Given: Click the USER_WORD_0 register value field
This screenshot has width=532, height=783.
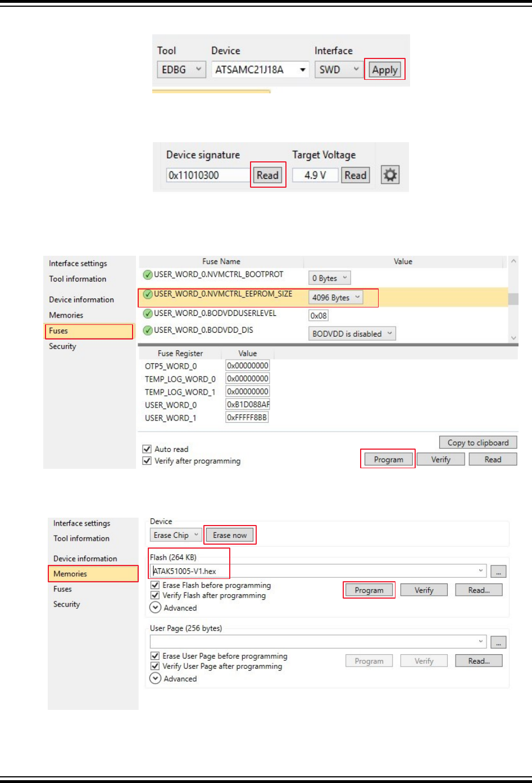Looking at the screenshot, I should (x=247, y=405).
